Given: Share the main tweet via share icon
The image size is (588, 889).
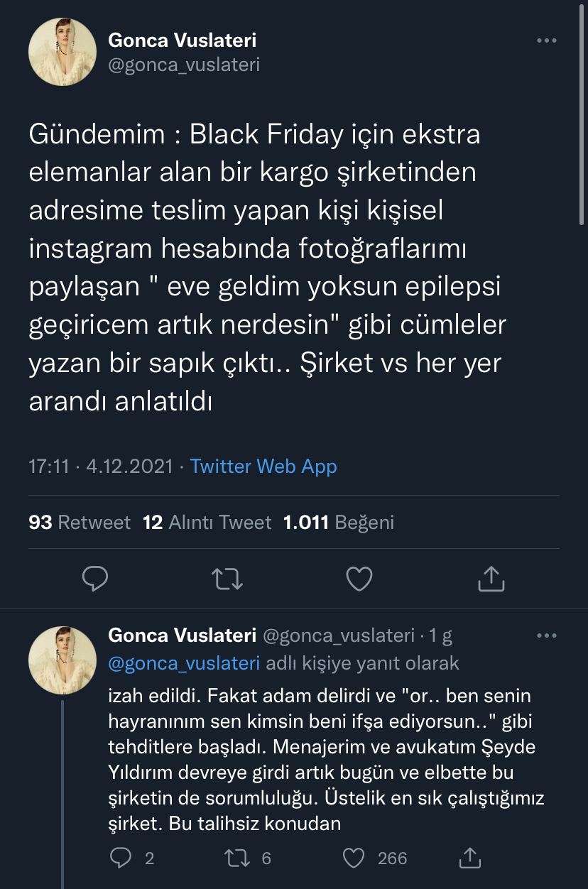Looking at the screenshot, I should [x=491, y=579].
